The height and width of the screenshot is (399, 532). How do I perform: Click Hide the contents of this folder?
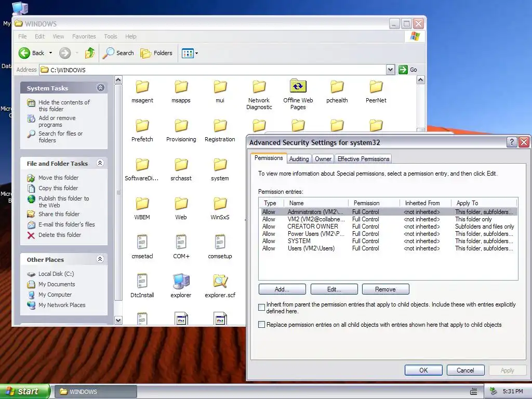tap(64, 105)
